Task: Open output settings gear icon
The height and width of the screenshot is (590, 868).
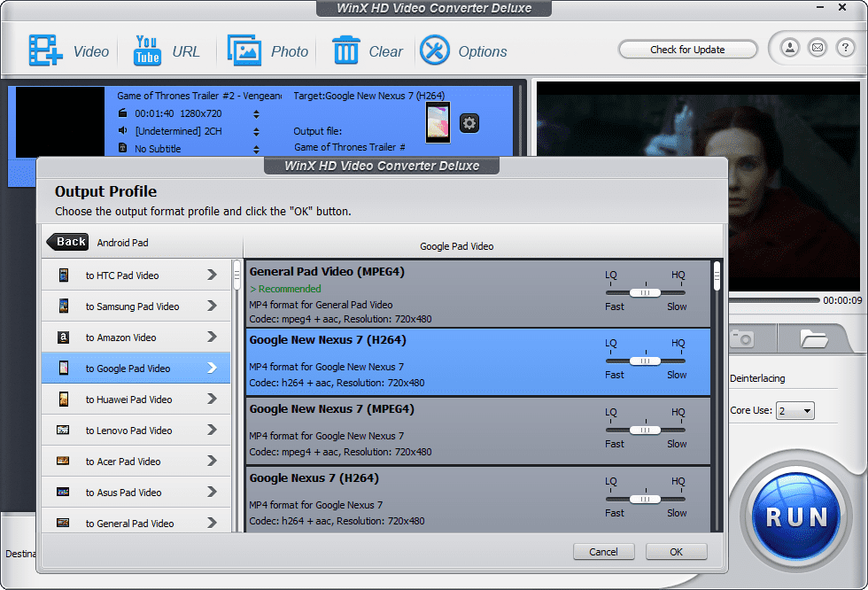Action: coord(469,123)
